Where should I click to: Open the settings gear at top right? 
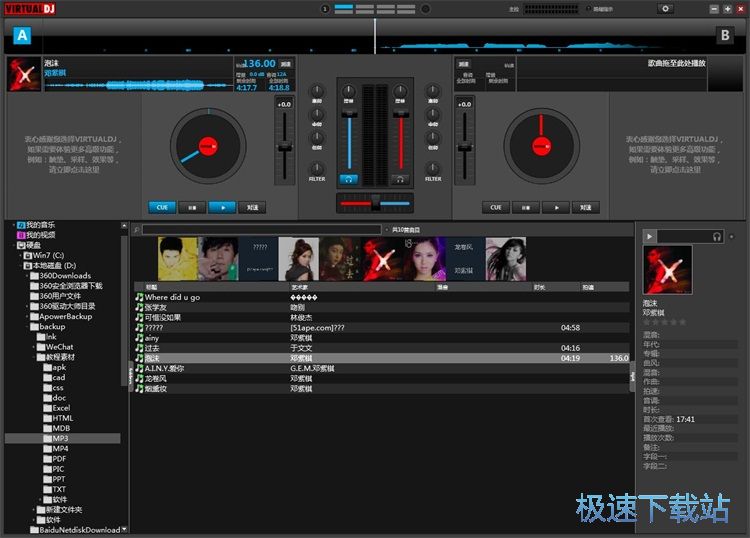pyautogui.click(x=665, y=9)
